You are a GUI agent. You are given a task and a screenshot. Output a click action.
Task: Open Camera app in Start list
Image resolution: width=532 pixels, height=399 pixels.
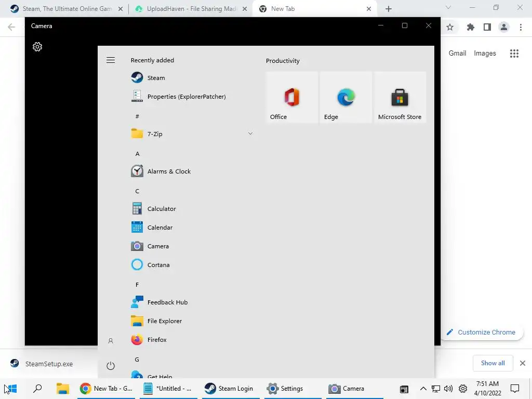coord(192,246)
